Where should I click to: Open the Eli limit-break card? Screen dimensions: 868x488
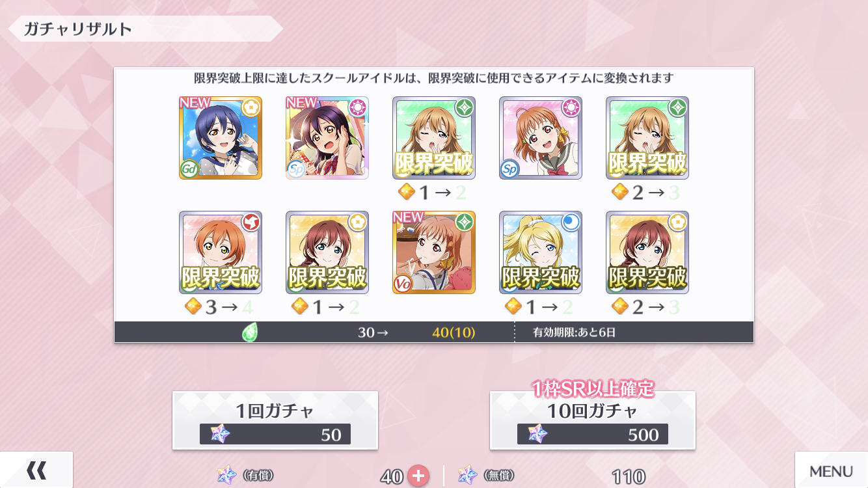[x=541, y=252]
